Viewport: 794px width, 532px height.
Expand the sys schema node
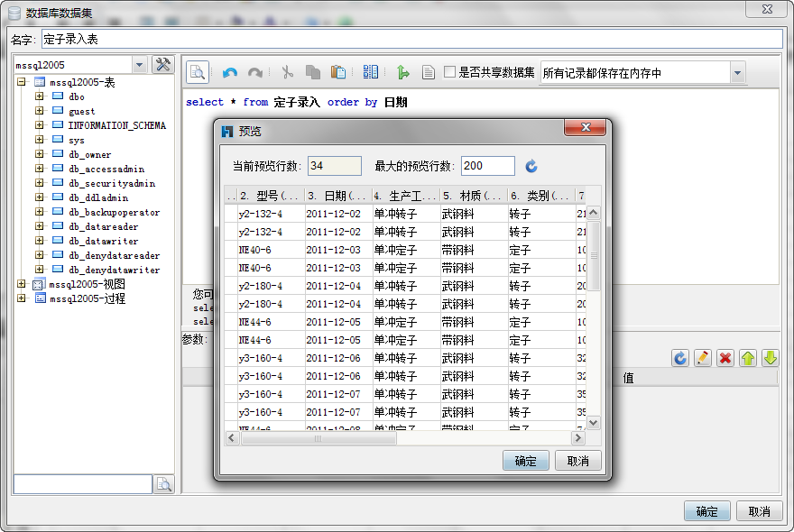[40, 139]
